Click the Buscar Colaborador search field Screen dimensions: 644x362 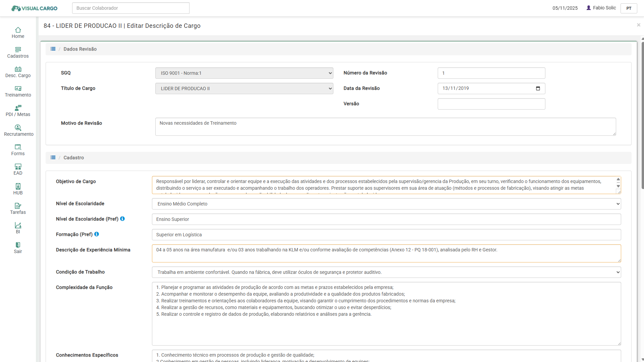[130, 8]
